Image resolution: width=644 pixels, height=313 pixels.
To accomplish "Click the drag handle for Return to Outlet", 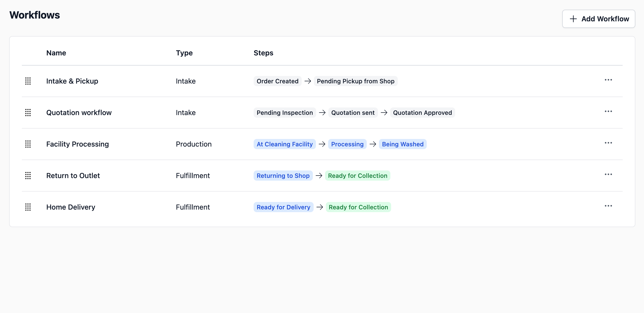I will click(x=28, y=176).
